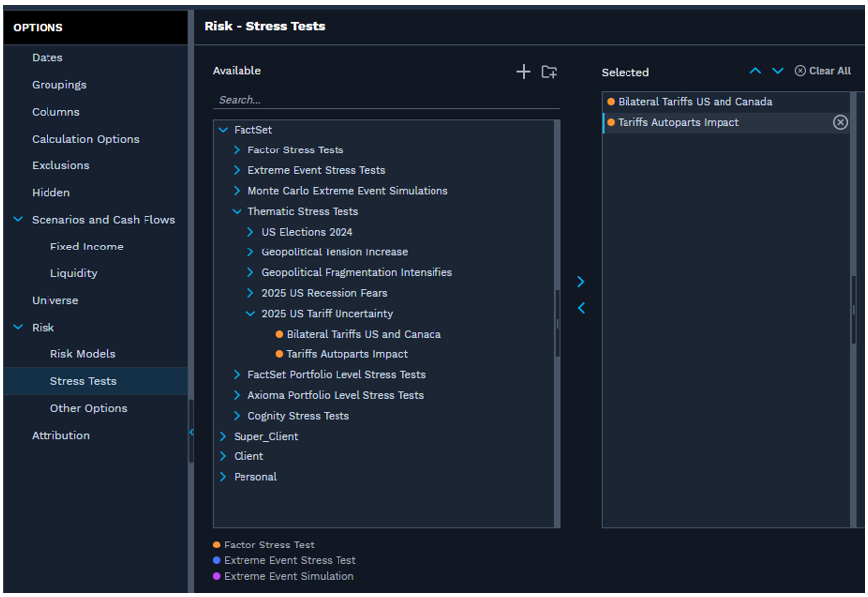The image size is (868, 597).
Task: Open Other Options under Risk
Action: [x=88, y=408]
